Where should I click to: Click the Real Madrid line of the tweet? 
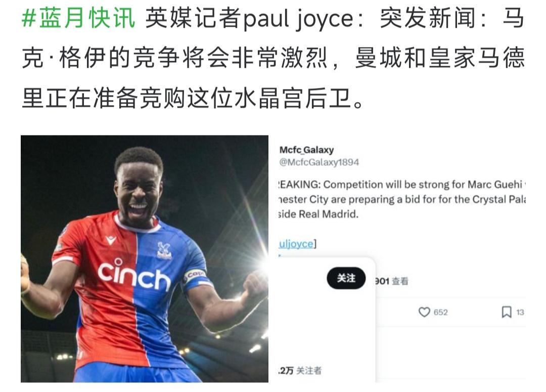click(318, 214)
